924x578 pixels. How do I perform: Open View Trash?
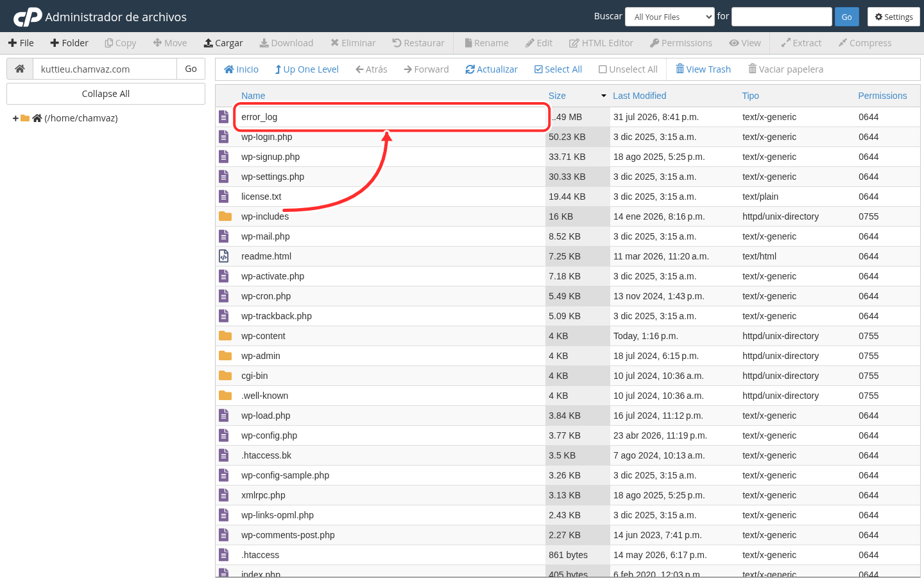pos(703,69)
